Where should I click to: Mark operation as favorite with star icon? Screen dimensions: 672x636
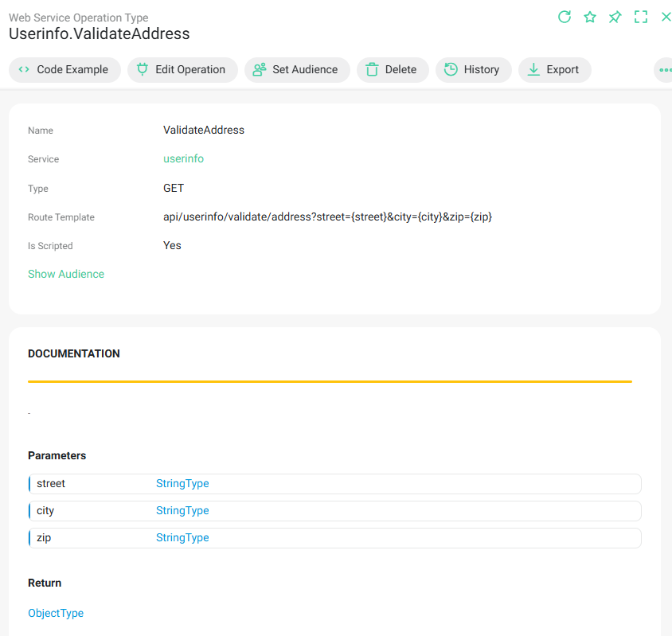coord(590,17)
